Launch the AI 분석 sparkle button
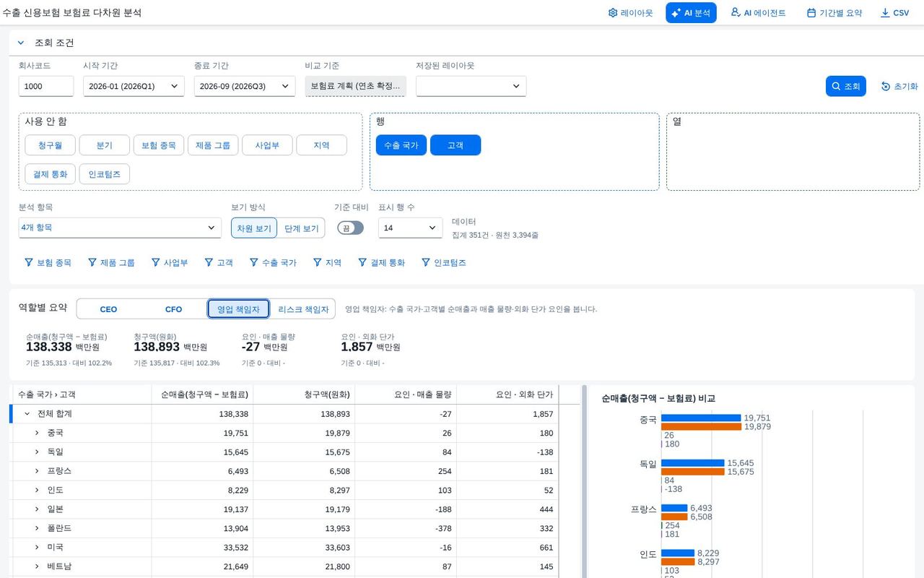 (x=691, y=13)
